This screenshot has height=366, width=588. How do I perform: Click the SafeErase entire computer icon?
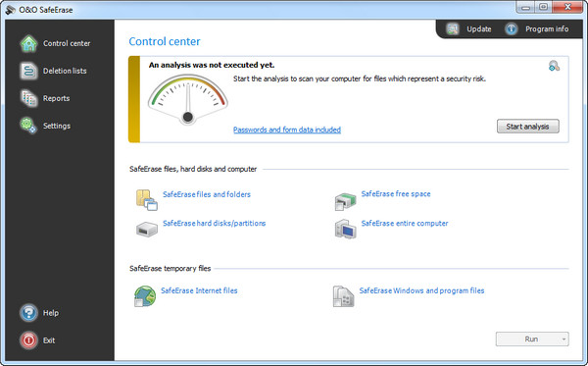[x=345, y=229]
